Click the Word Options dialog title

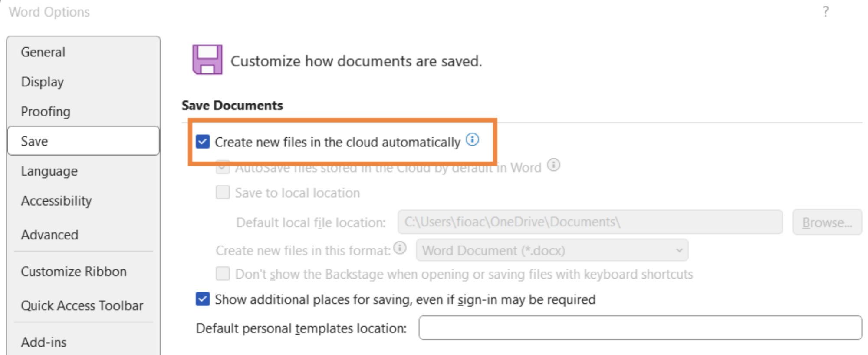[x=49, y=12]
